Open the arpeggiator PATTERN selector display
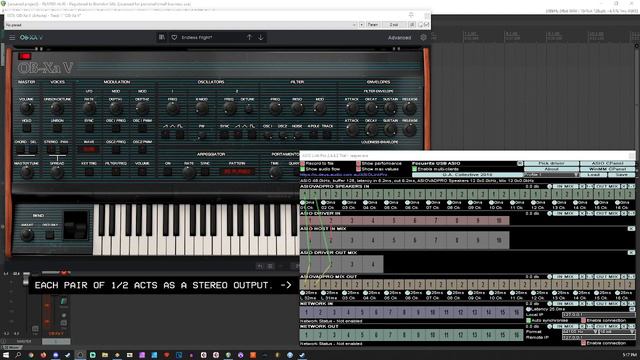Screen dimensions: 640x360 (237, 172)
